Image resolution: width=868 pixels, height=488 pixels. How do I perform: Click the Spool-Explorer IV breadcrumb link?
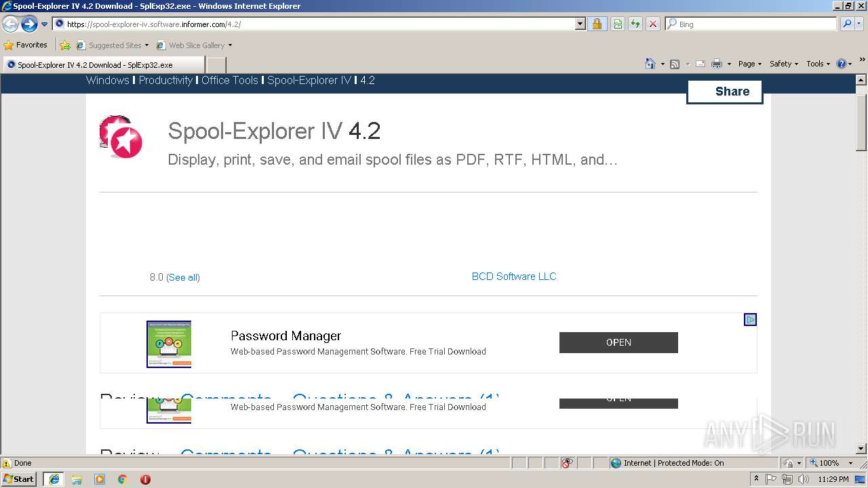click(309, 80)
